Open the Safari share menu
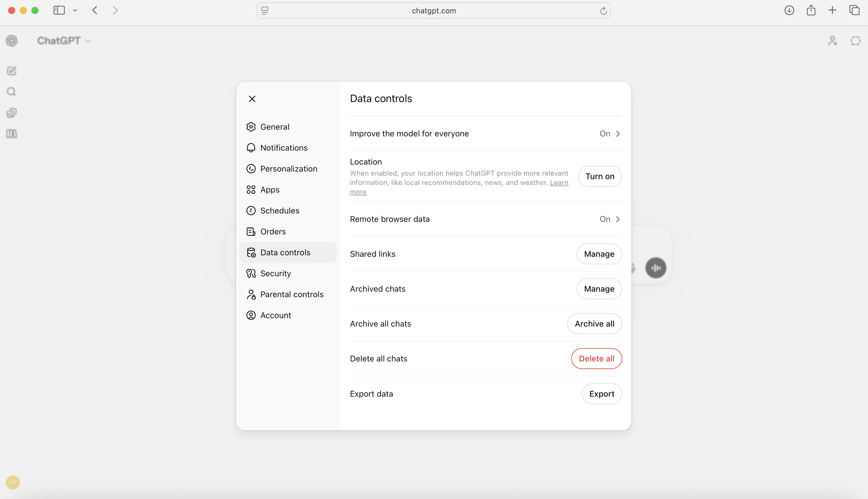Image resolution: width=868 pixels, height=499 pixels. click(811, 10)
